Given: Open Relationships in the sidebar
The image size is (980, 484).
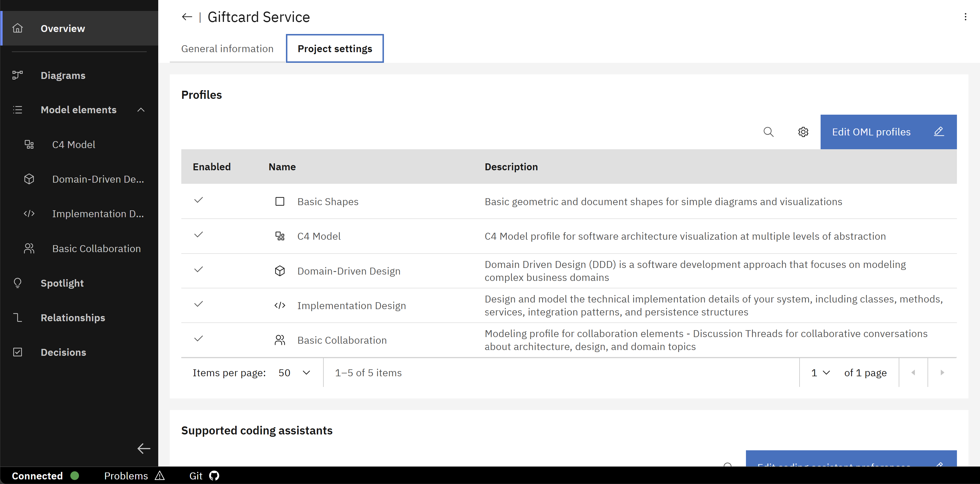Looking at the screenshot, I should [x=80, y=317].
